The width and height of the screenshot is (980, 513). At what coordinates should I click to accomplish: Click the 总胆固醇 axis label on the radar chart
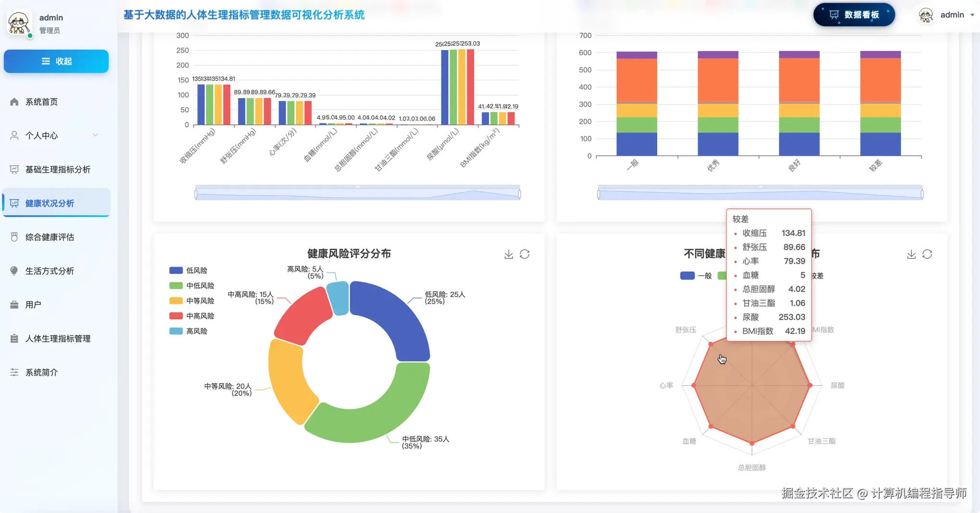[x=752, y=467]
